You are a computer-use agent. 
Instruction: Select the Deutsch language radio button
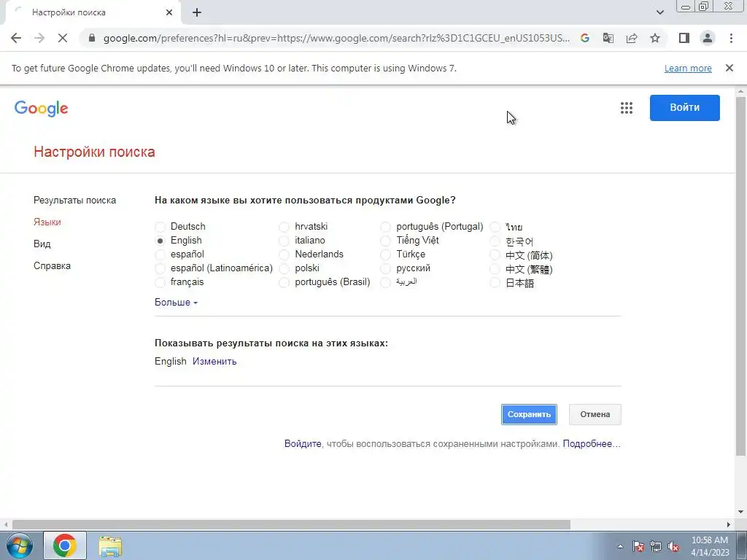tap(160, 227)
